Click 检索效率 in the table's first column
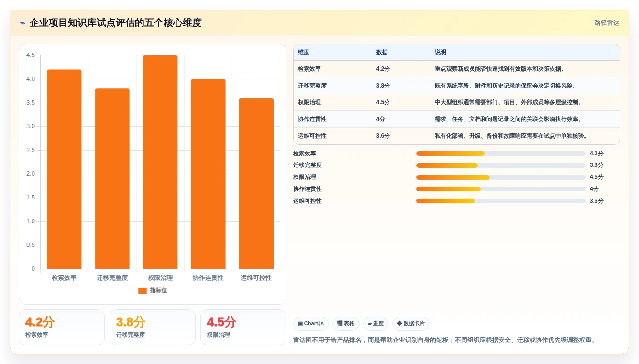 (309, 69)
